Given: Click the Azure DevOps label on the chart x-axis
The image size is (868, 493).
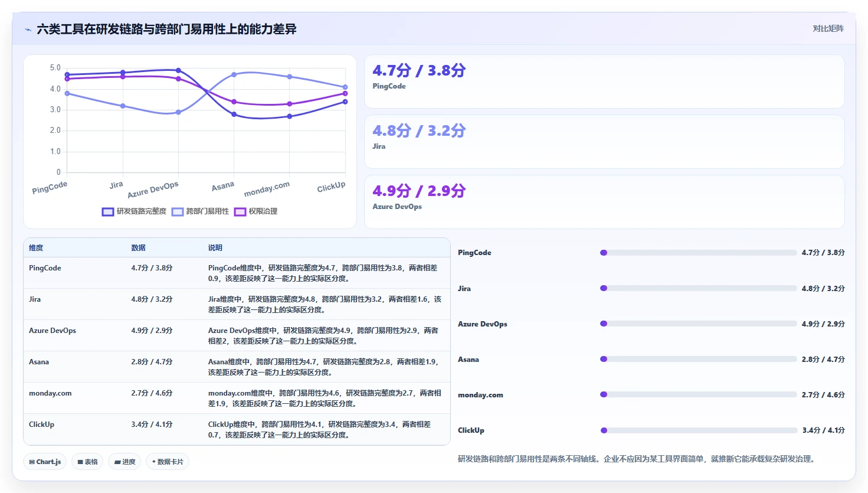Looking at the screenshot, I should (x=153, y=190).
